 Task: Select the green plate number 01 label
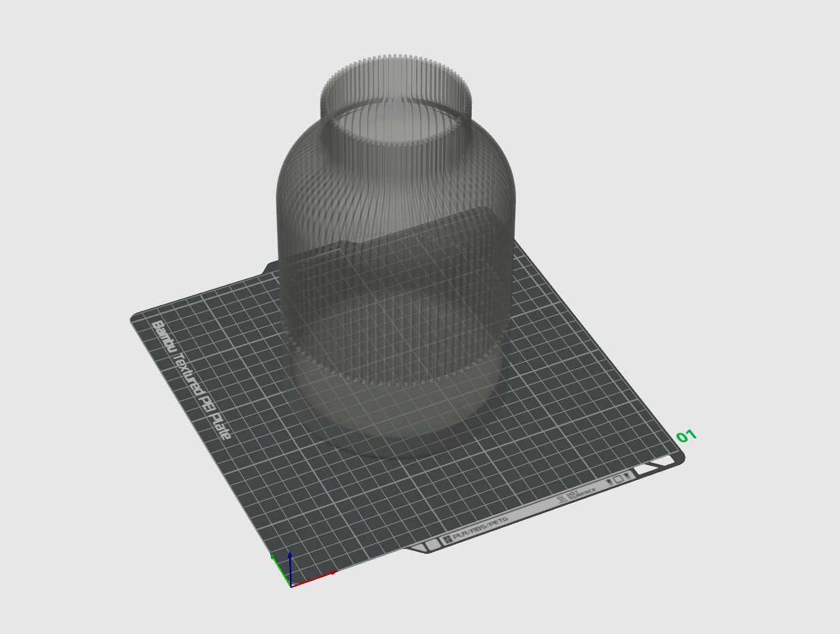[x=686, y=436]
